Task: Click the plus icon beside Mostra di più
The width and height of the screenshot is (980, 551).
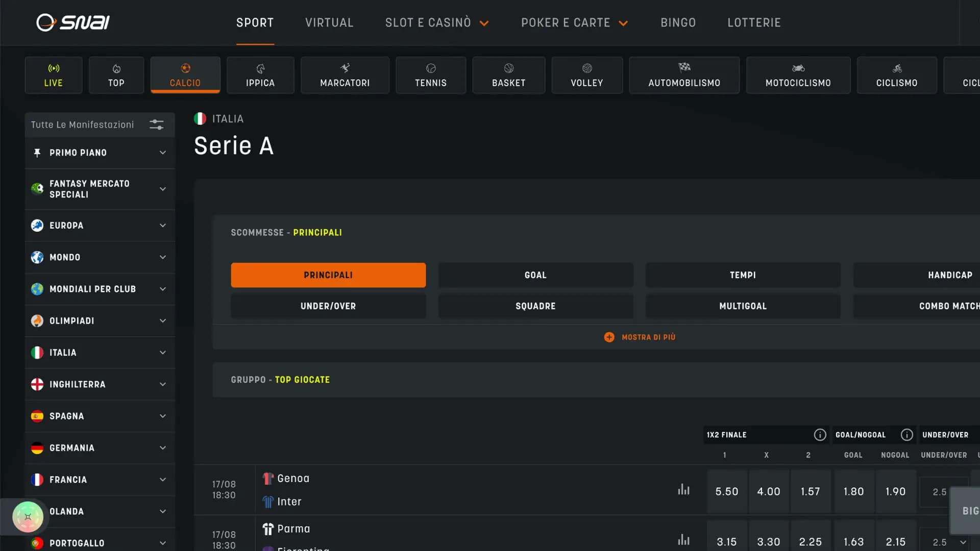Action: point(609,337)
